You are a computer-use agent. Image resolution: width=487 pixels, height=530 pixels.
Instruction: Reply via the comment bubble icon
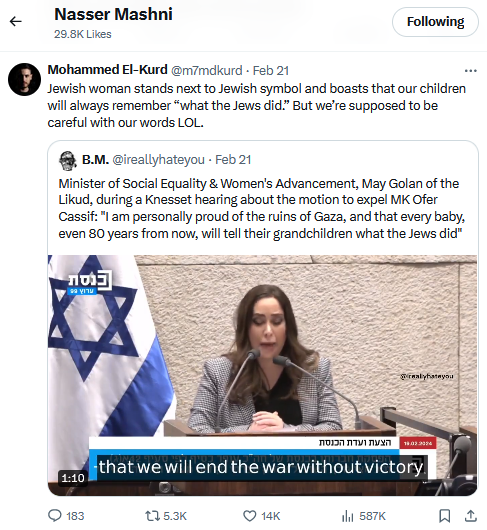pyautogui.click(x=55, y=516)
